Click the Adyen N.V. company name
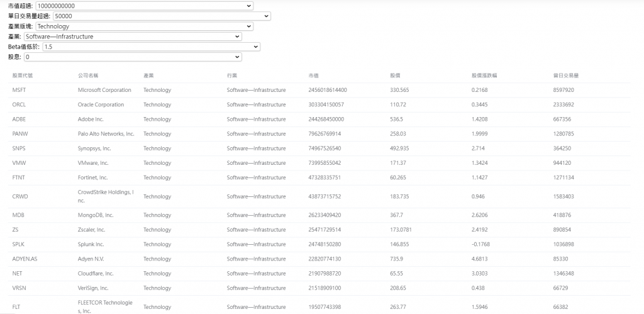The image size is (644, 314). point(91,259)
